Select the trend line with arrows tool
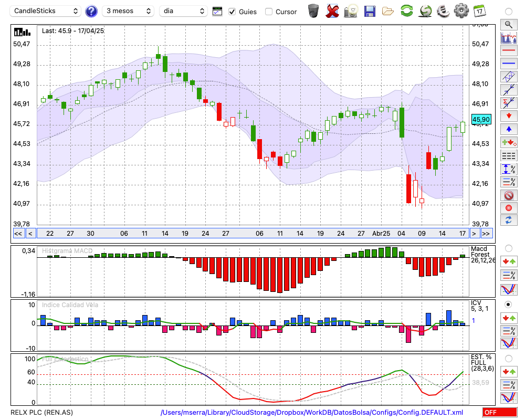Screen dimensions: 525x420 point(509,89)
